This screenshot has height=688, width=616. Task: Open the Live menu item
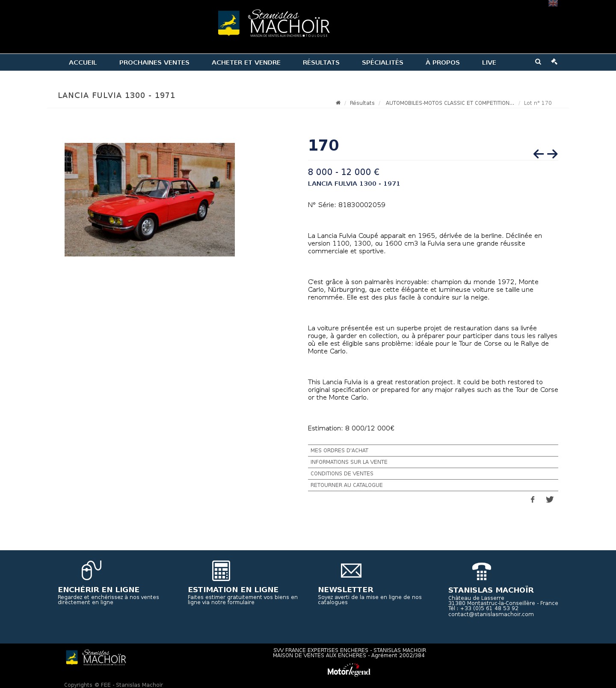point(489,62)
